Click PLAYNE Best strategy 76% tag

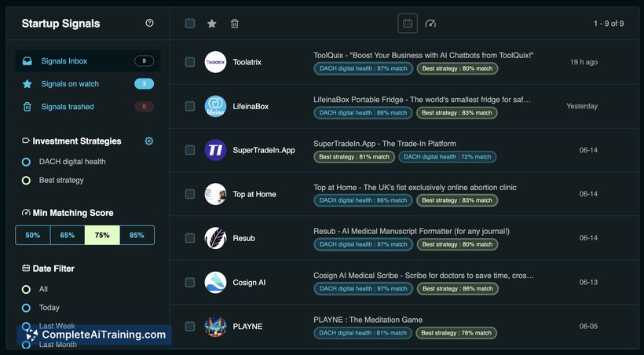456,333
